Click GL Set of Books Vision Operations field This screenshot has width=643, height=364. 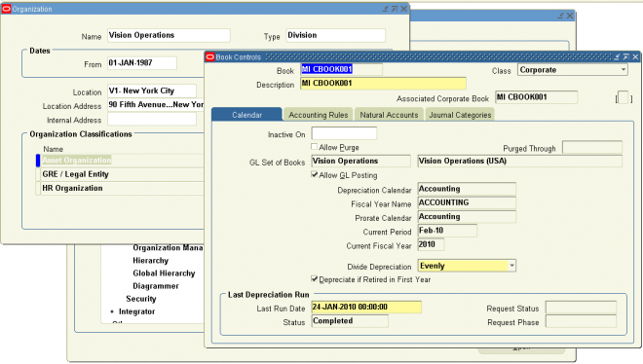pyautogui.click(x=360, y=161)
